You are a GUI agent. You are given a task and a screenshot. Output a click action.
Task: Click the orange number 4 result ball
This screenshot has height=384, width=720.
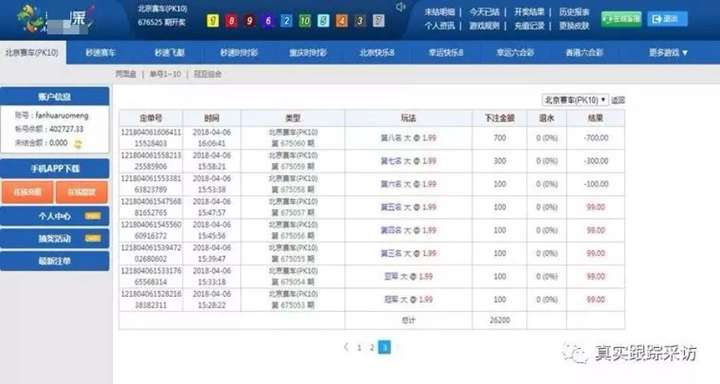point(342,21)
